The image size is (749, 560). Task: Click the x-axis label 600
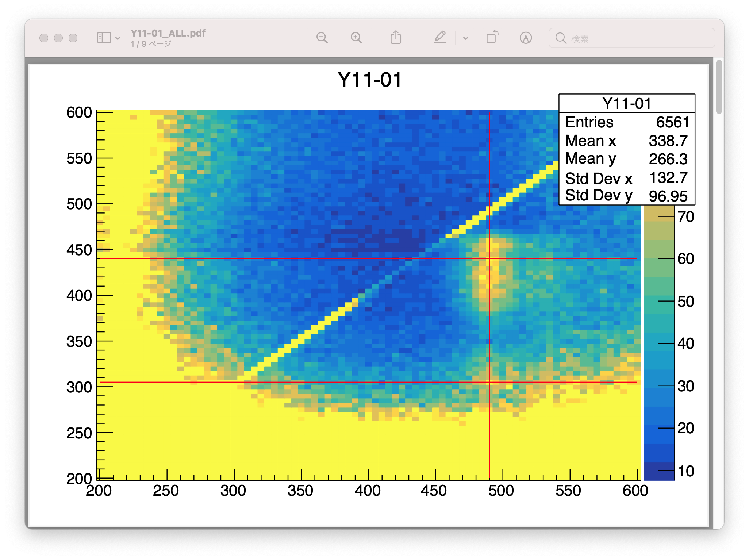pos(635,491)
